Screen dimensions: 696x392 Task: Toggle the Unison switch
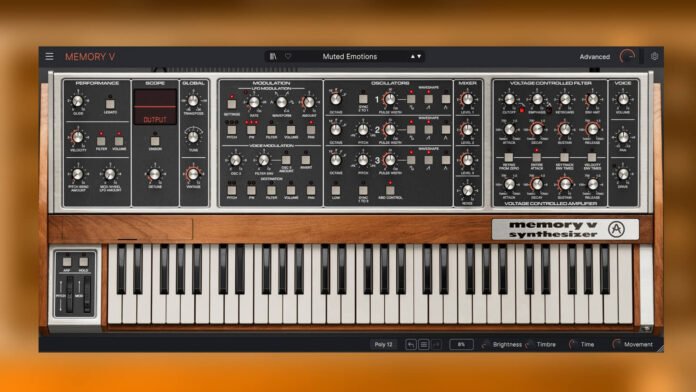[x=154, y=141]
